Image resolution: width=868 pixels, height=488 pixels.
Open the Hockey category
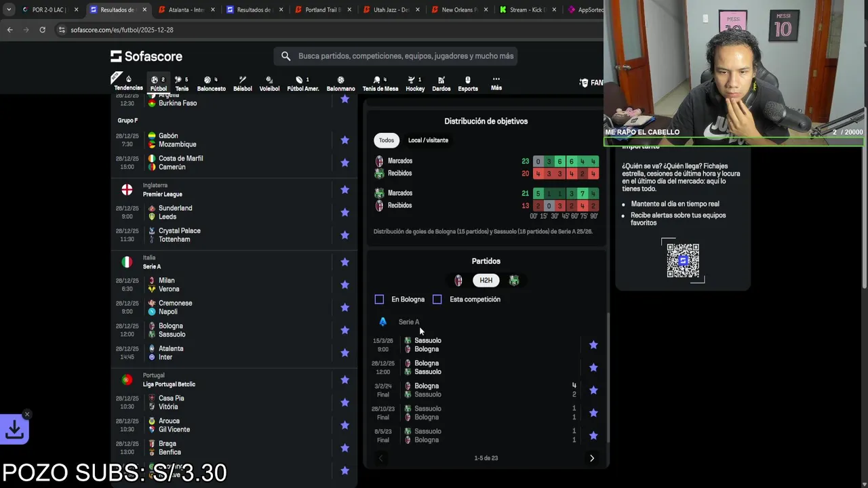pyautogui.click(x=415, y=83)
